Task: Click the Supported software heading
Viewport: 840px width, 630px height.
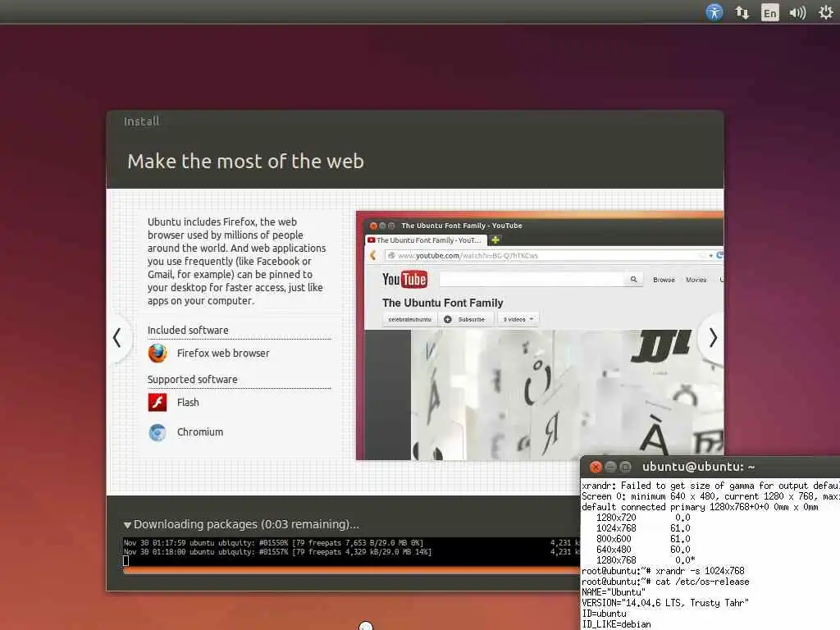Action: pyautogui.click(x=192, y=379)
